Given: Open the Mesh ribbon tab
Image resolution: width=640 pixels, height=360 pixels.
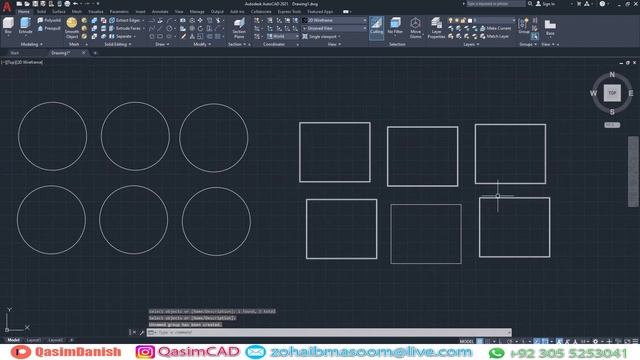Looking at the screenshot, I should (x=77, y=11).
